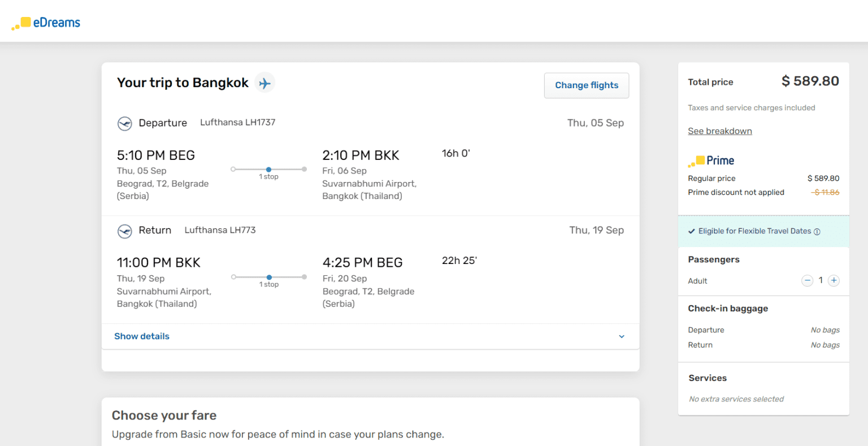This screenshot has width=868, height=446.
Task: Click return arrival 4:25 PM BEG
Action: pos(362,263)
